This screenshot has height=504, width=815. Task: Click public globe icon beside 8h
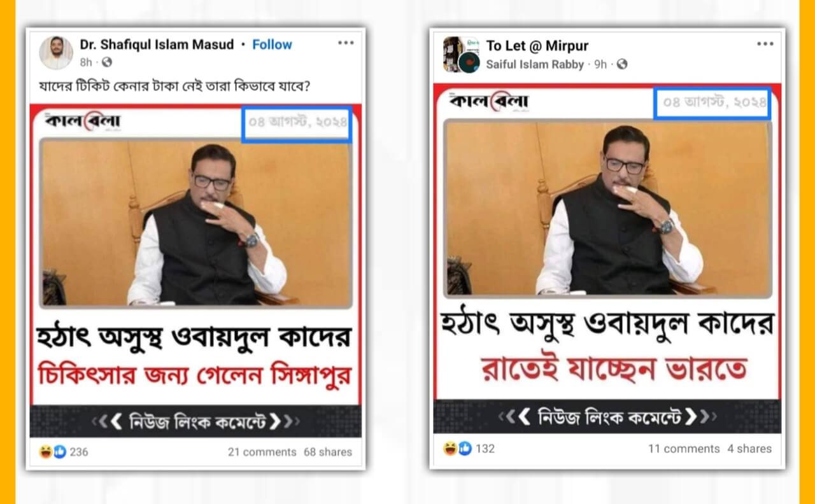click(107, 62)
